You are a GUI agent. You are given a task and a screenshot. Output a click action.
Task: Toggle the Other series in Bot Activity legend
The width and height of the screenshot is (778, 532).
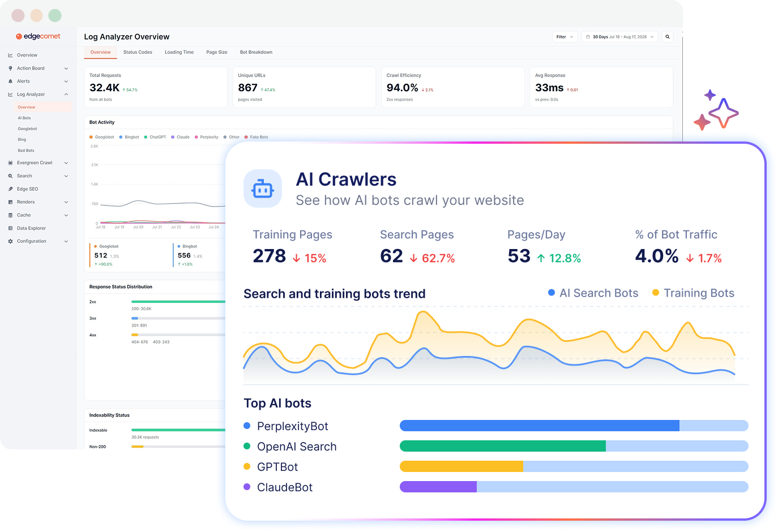point(232,137)
